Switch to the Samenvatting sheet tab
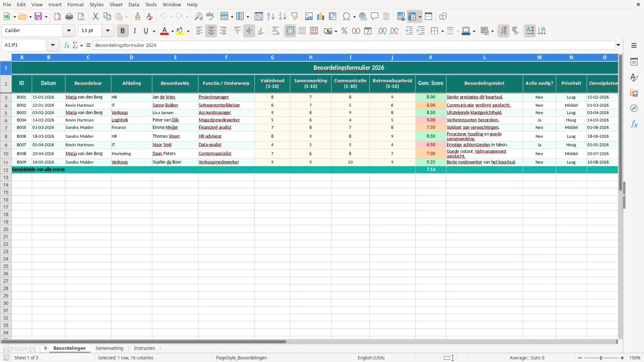 coord(109,348)
